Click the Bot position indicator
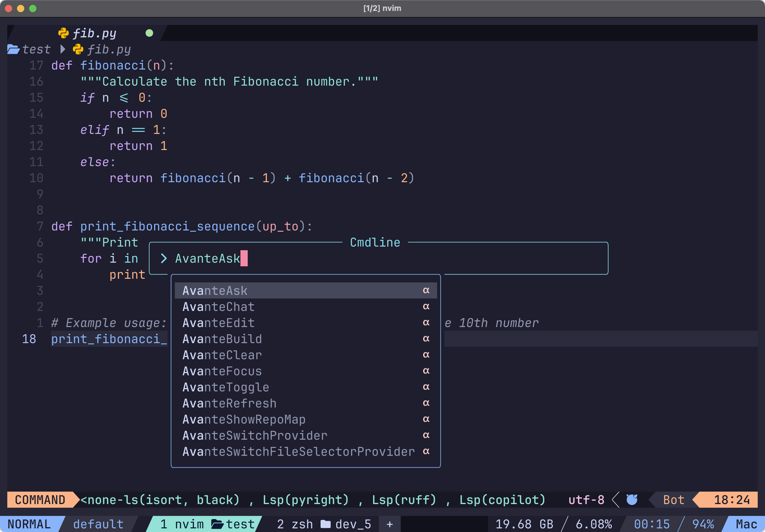 pyautogui.click(x=674, y=500)
